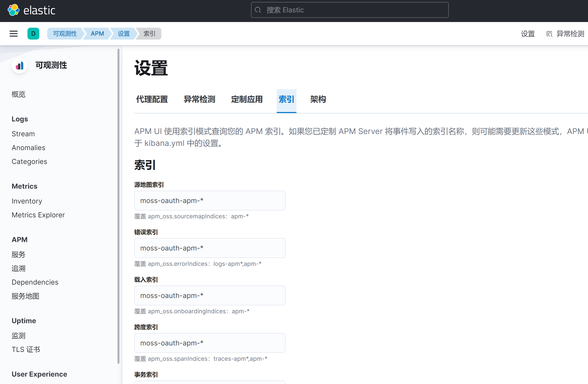
Task: Click the 异常检测 icon at top right
Action: [x=549, y=34]
